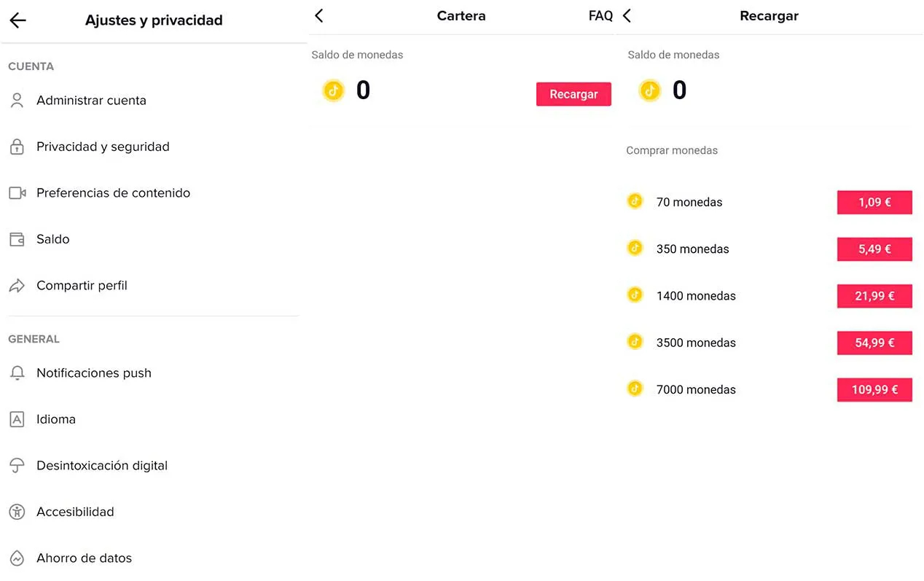Buy 350 monedas for 5,49 €
The width and height of the screenshot is (924, 581).
[x=874, y=249]
